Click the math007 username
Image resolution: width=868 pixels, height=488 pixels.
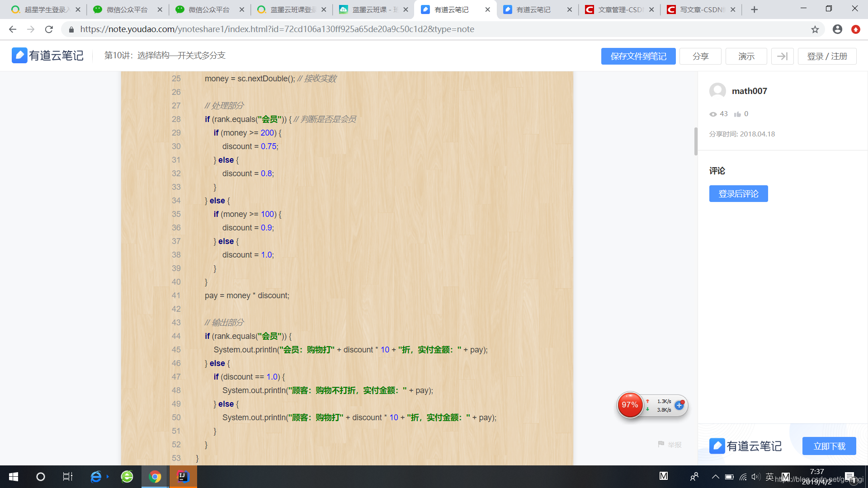click(749, 91)
